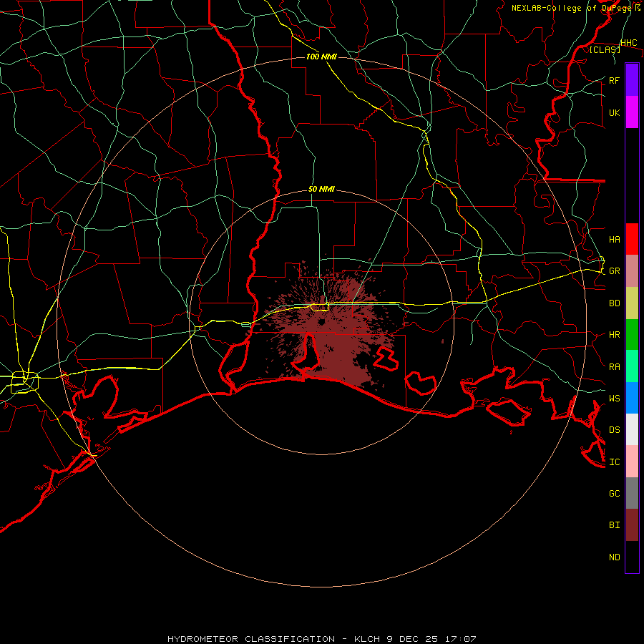Click the UK magenta legend swatch
The height and width of the screenshot is (644, 644).
pyautogui.click(x=632, y=112)
